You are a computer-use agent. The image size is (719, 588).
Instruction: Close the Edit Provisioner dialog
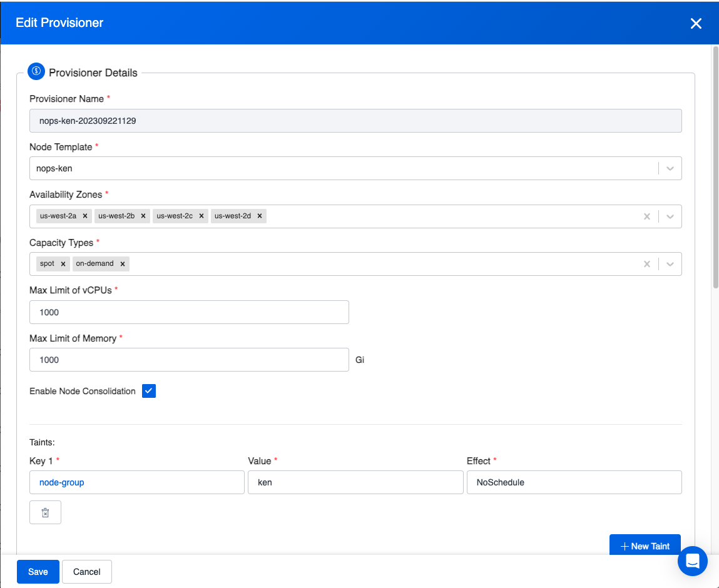tap(696, 23)
